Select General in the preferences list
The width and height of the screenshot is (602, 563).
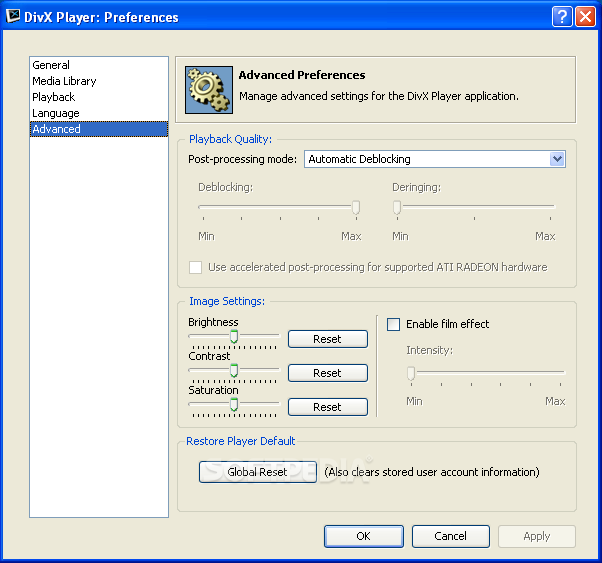[x=99, y=65]
